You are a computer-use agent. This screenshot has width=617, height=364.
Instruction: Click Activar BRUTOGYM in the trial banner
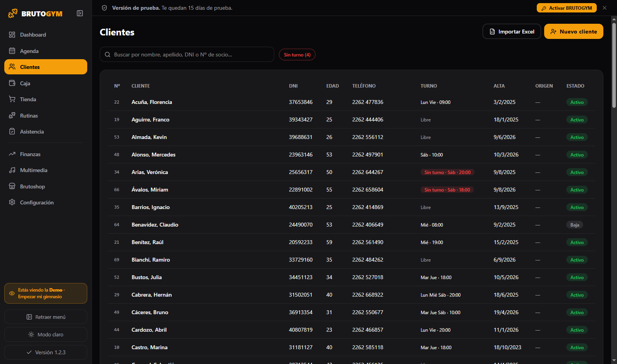point(566,8)
